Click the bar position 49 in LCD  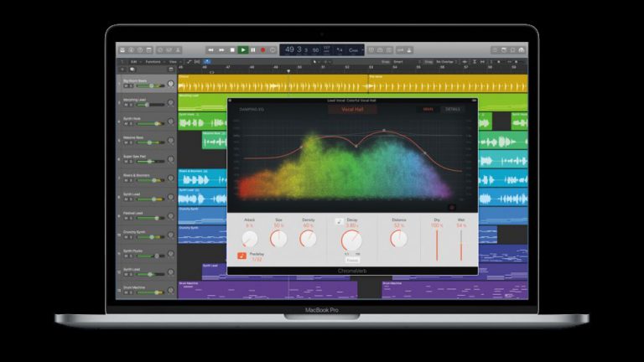point(289,49)
